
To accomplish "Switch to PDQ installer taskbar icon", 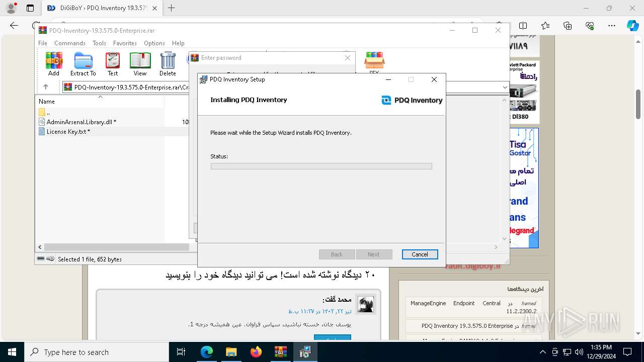I will [x=305, y=352].
